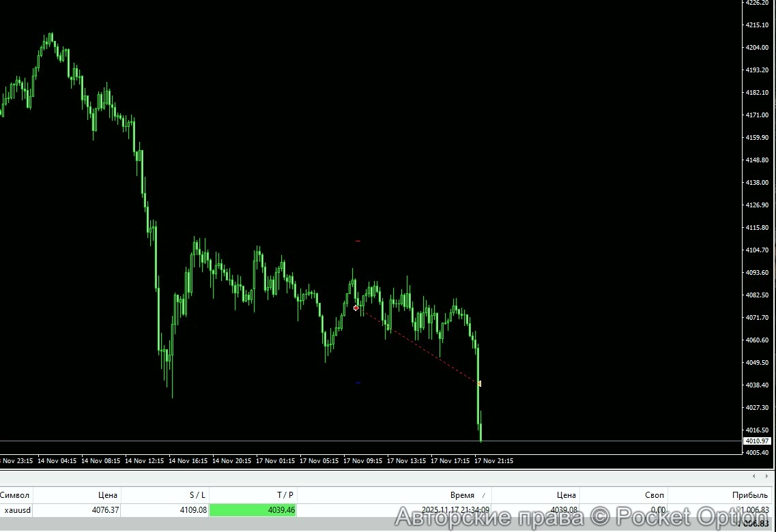Click the 17 Nov 21:15 time axis label
Image resolution: width=776 pixels, height=532 pixels.
click(493, 461)
